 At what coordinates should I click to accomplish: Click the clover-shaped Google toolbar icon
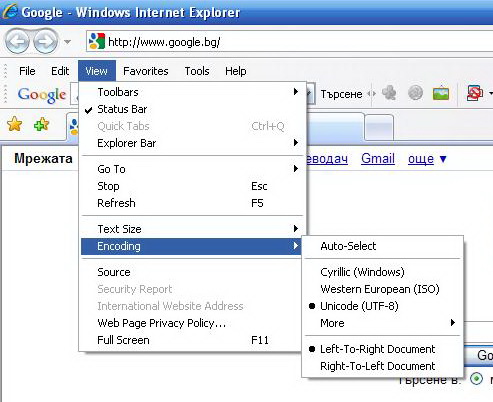(389, 93)
